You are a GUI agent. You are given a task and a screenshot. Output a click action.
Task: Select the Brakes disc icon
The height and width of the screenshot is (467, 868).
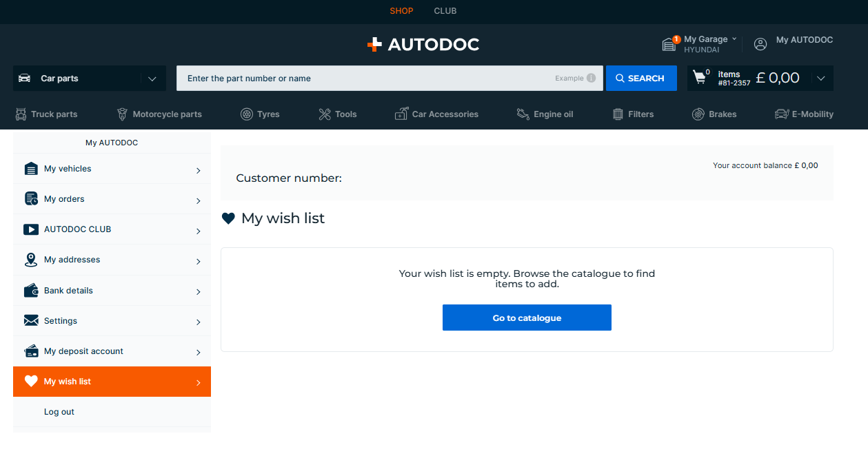(698, 114)
